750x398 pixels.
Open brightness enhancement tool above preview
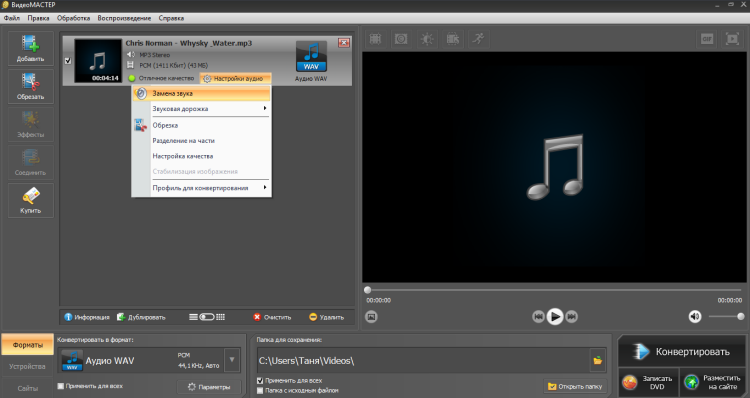(427, 39)
